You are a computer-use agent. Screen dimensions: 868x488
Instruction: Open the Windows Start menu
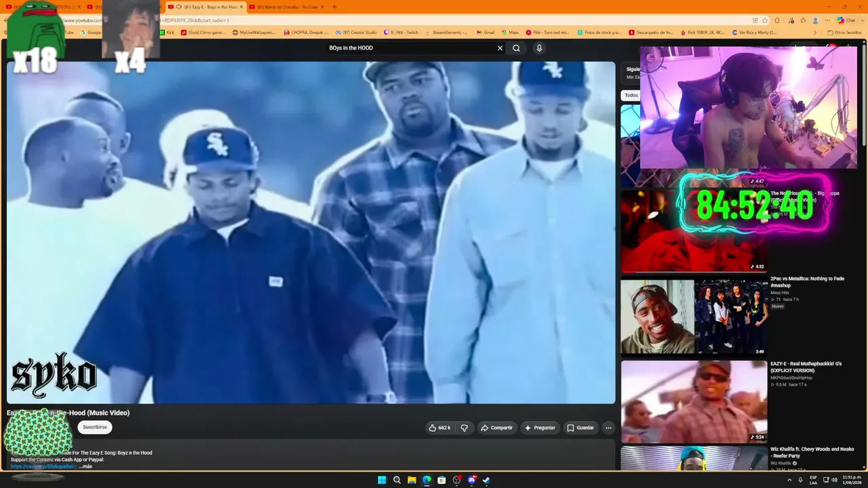tap(382, 480)
